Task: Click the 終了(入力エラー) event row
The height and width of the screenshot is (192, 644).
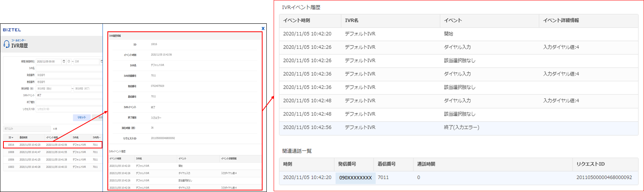Action: tap(459, 127)
